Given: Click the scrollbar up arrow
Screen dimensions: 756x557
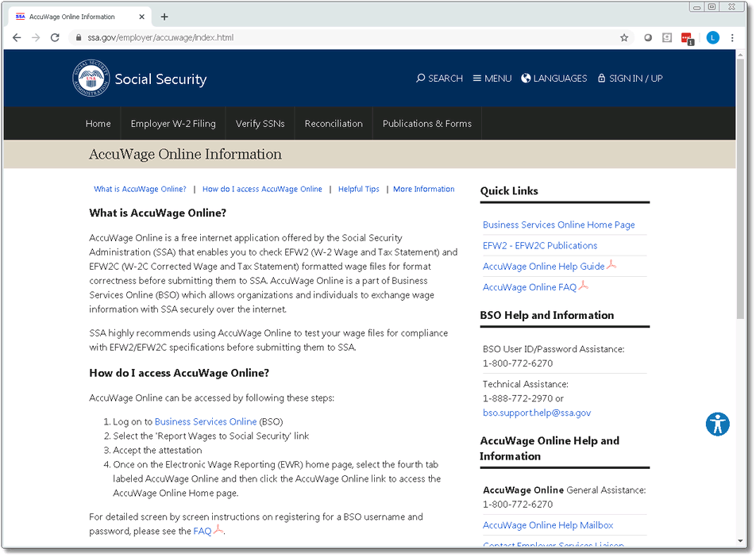Looking at the screenshot, I should pyautogui.click(x=741, y=55).
